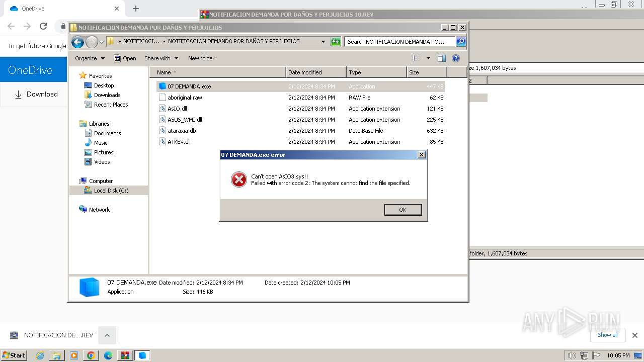Switch to Chrome on the taskbar
644x362 pixels.
(91, 355)
